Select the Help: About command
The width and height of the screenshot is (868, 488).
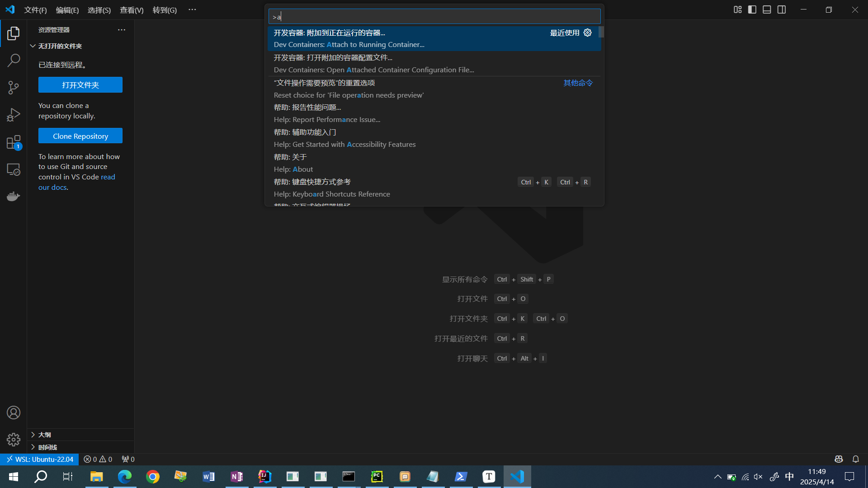(434, 163)
